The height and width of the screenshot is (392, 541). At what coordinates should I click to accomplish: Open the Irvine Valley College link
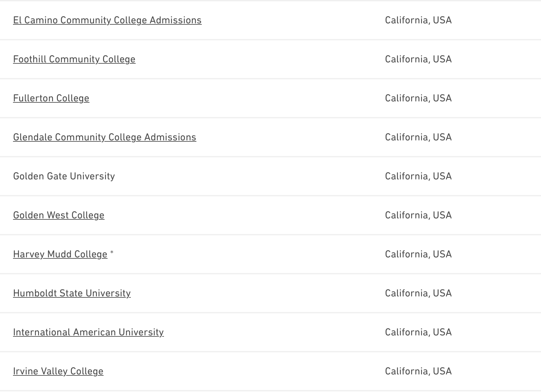coord(58,371)
